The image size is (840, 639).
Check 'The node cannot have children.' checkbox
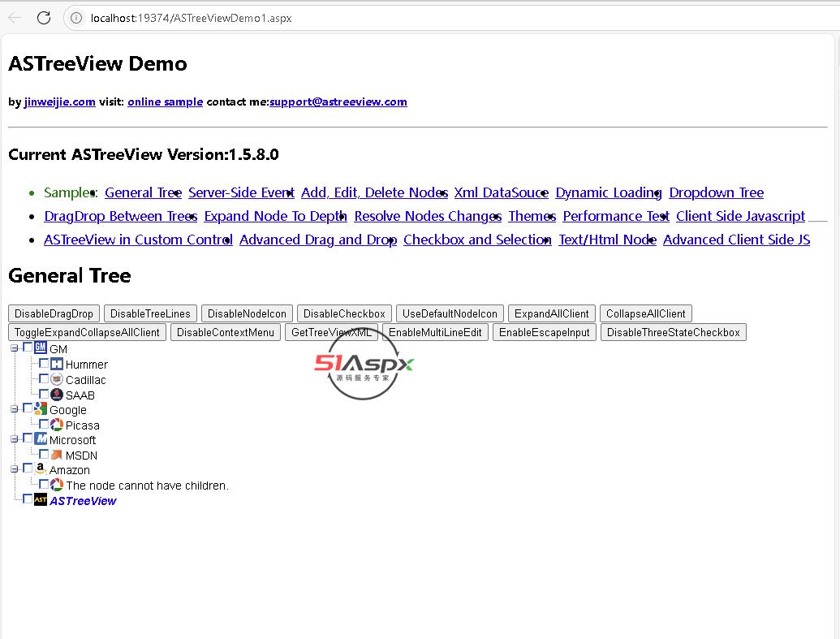pyautogui.click(x=44, y=484)
